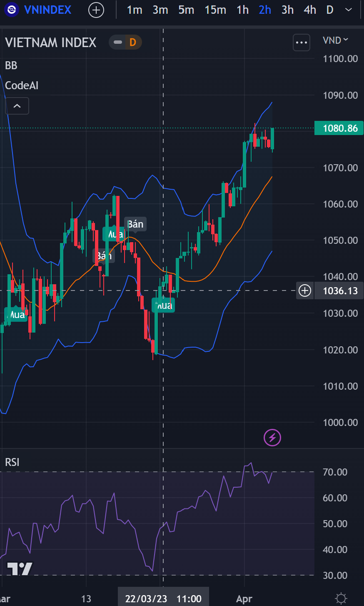Click the 13 date axis label
This screenshot has height=606, width=364.
[x=86, y=599]
